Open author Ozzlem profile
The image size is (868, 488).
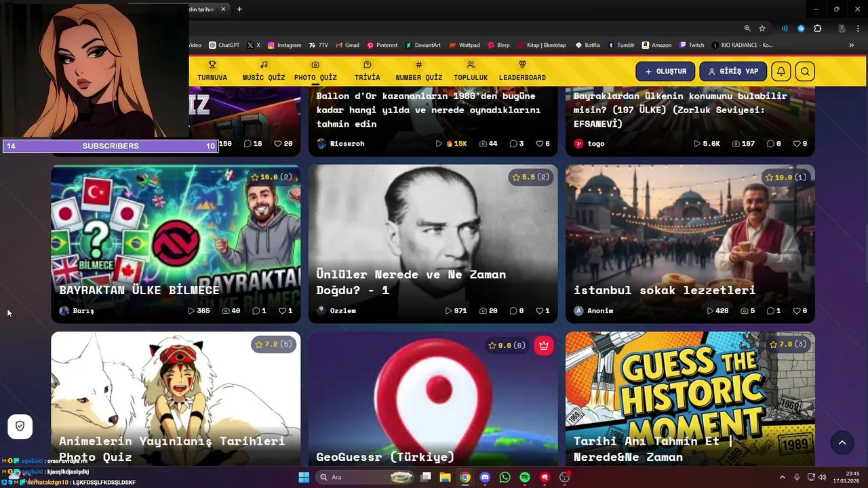(336, 310)
